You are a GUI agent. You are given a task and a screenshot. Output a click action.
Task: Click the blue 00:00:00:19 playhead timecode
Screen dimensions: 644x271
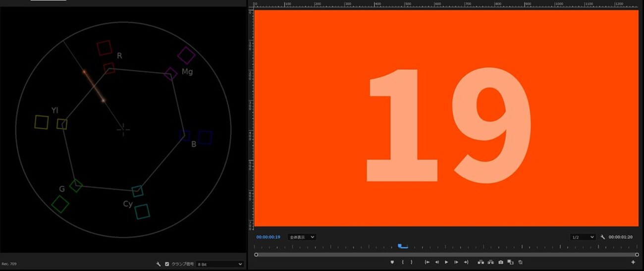click(x=268, y=237)
